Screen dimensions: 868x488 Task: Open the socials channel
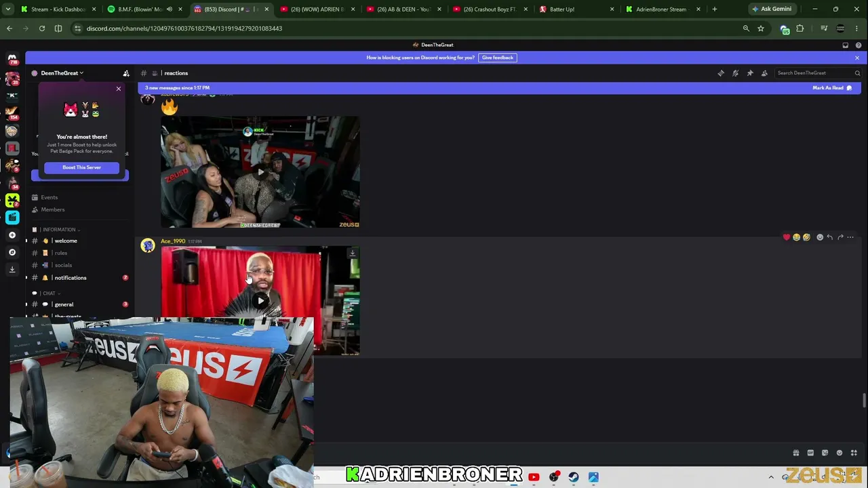click(x=79, y=266)
